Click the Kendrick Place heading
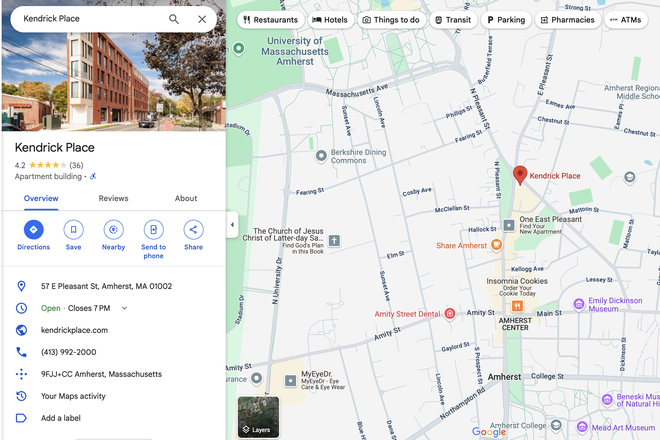Image resolution: width=660 pixels, height=440 pixels. coord(55,148)
